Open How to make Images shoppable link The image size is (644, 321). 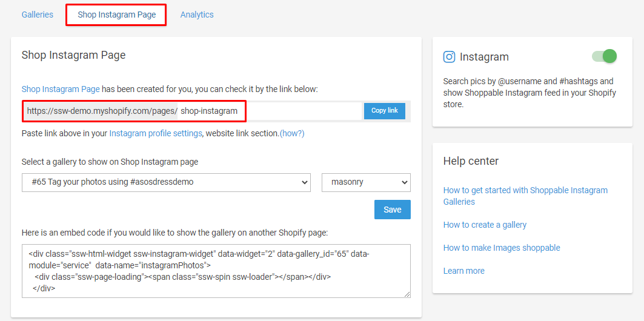(502, 248)
